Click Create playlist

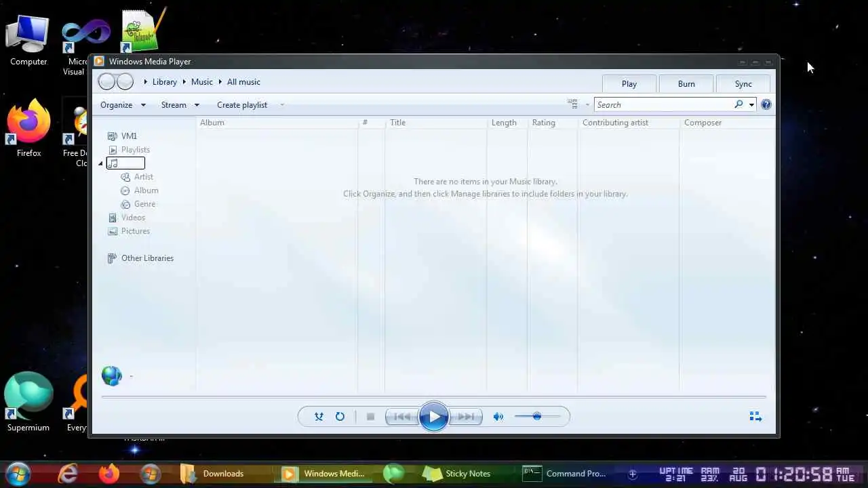[x=242, y=105]
